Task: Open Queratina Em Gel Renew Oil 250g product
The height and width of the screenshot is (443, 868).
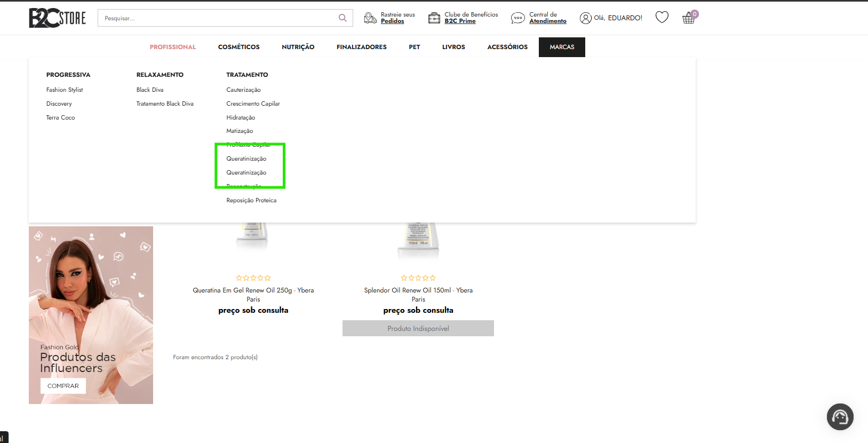Action: [253, 295]
